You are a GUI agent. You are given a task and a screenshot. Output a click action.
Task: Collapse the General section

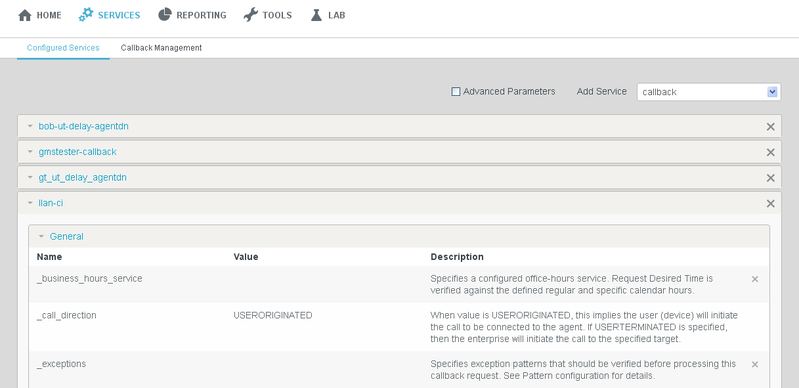click(41, 237)
